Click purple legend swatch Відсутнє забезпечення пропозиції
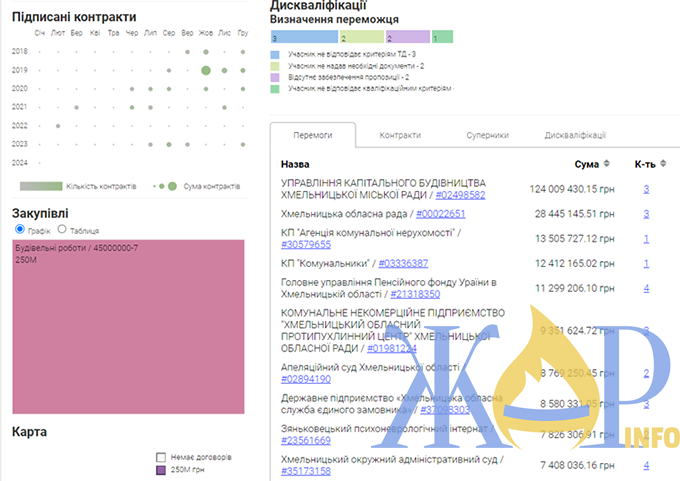The width and height of the screenshot is (680, 481). 275,77
